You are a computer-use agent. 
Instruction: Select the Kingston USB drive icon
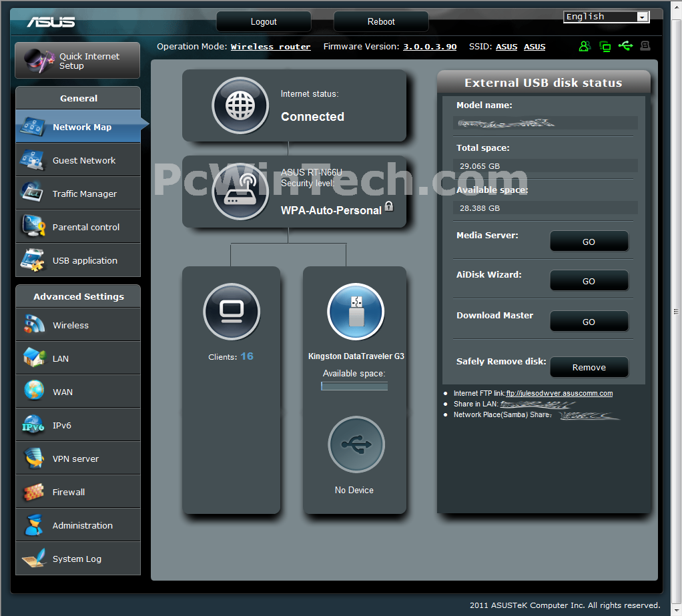(x=356, y=312)
